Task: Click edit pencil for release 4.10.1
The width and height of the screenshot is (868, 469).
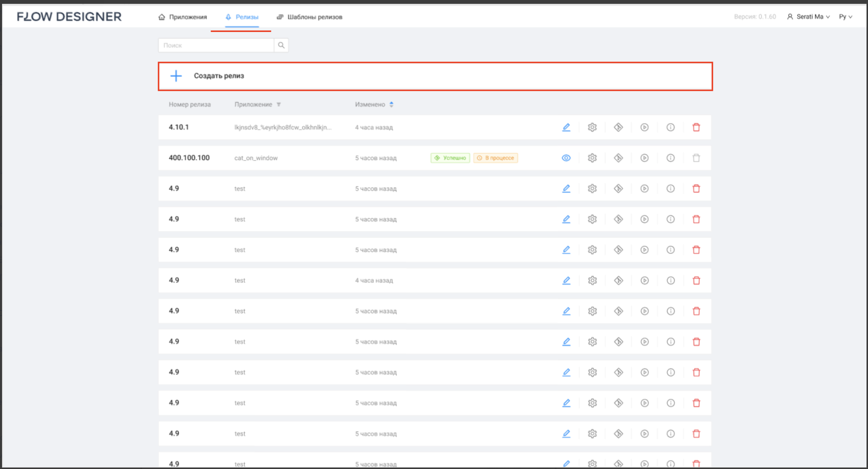Action: [x=566, y=127]
